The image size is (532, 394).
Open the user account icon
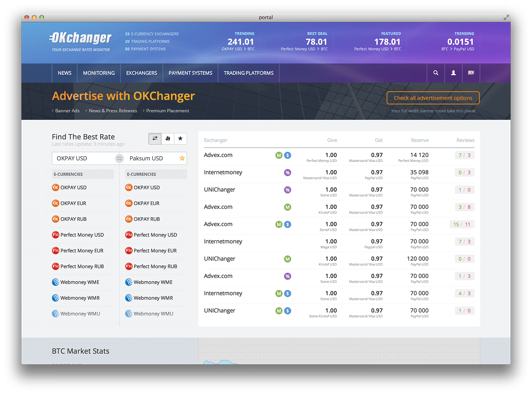coord(453,73)
